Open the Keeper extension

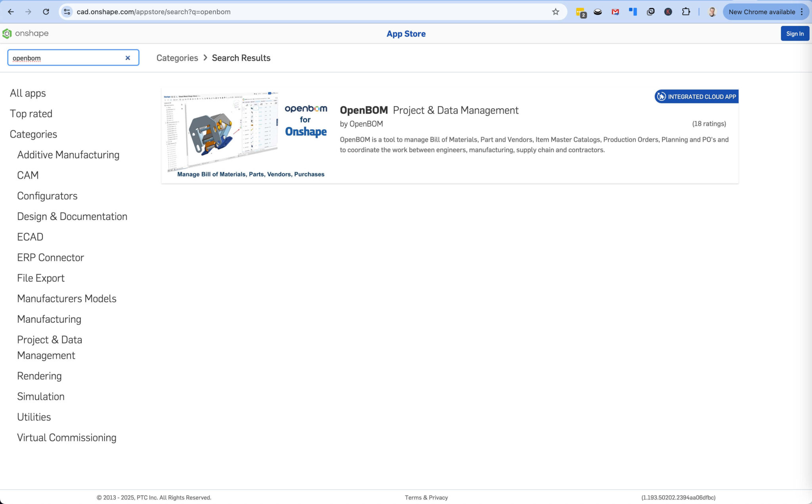(x=668, y=11)
